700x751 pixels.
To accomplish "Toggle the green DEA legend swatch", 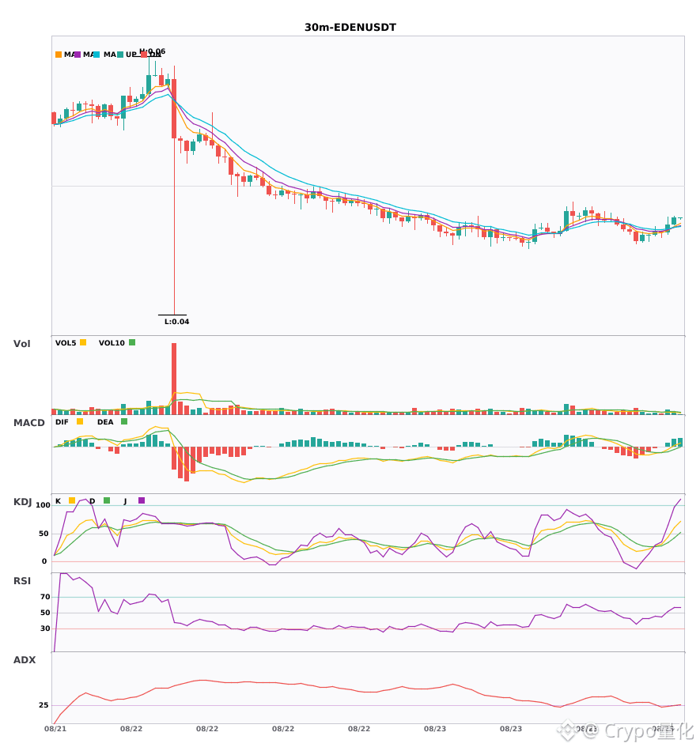I will click(x=124, y=421).
